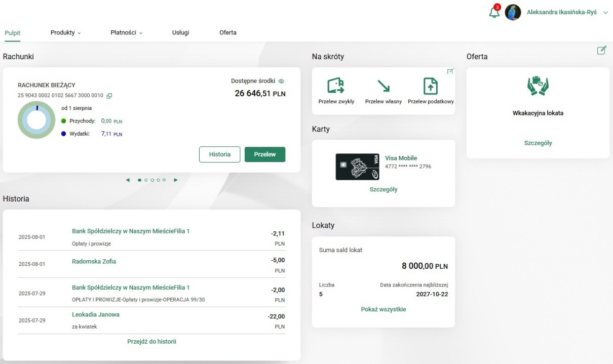This screenshot has height=364, width=613.
Task: Click the user profile avatar picture
Action: pos(513,13)
